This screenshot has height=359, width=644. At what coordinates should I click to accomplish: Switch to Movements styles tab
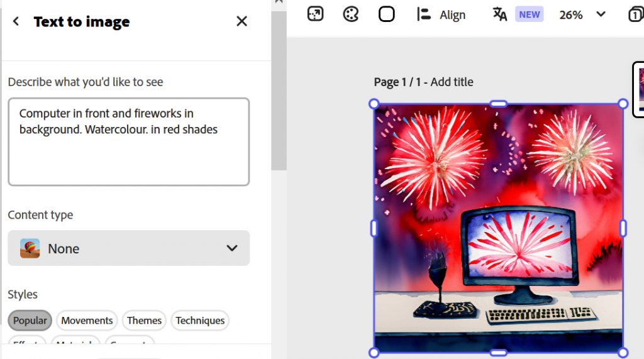click(x=87, y=321)
